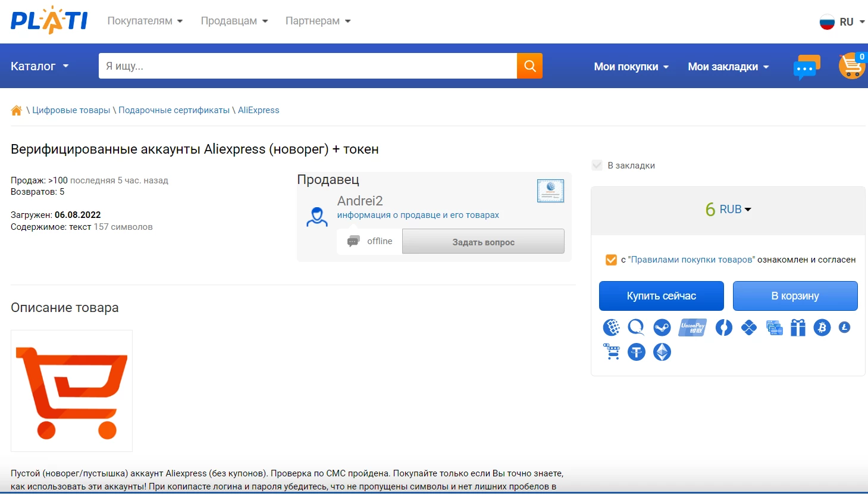
Task: Click the upload date '06.08.2022'
Action: coord(78,215)
